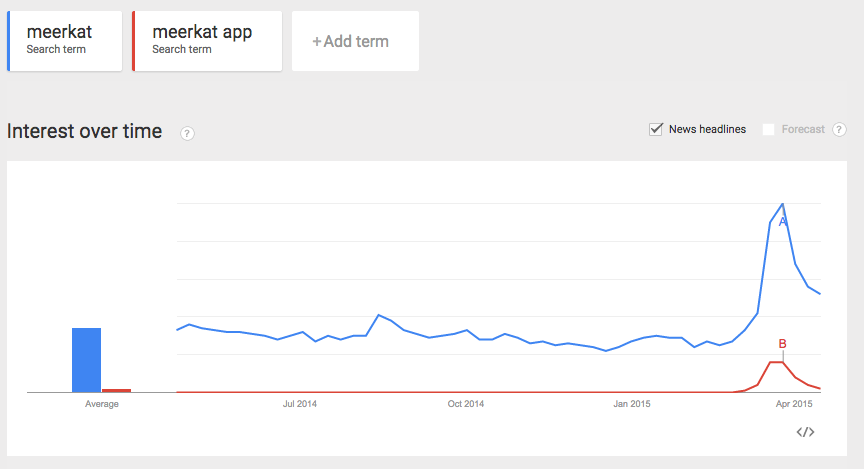Click the help icon next to Forecast
The width and height of the screenshot is (864, 469).
point(839,130)
